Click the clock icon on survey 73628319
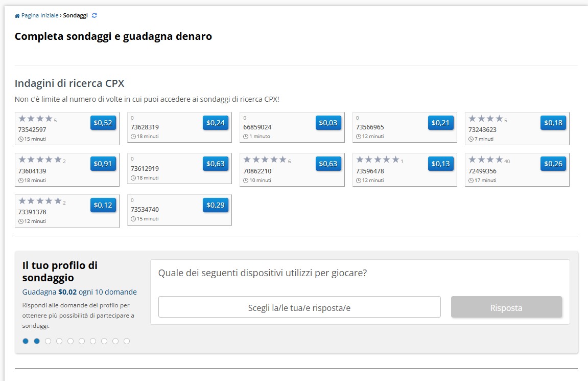This screenshot has height=381, width=588. click(x=133, y=137)
